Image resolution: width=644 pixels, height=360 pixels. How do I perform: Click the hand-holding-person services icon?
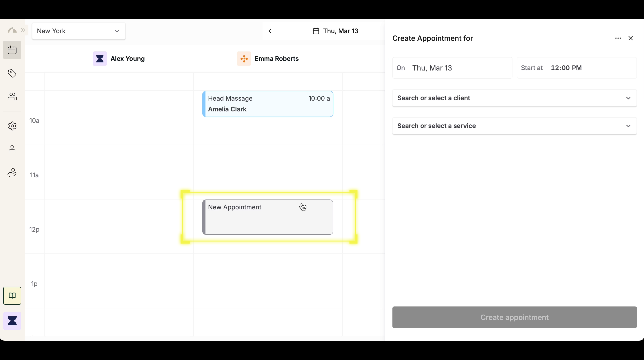click(x=12, y=172)
